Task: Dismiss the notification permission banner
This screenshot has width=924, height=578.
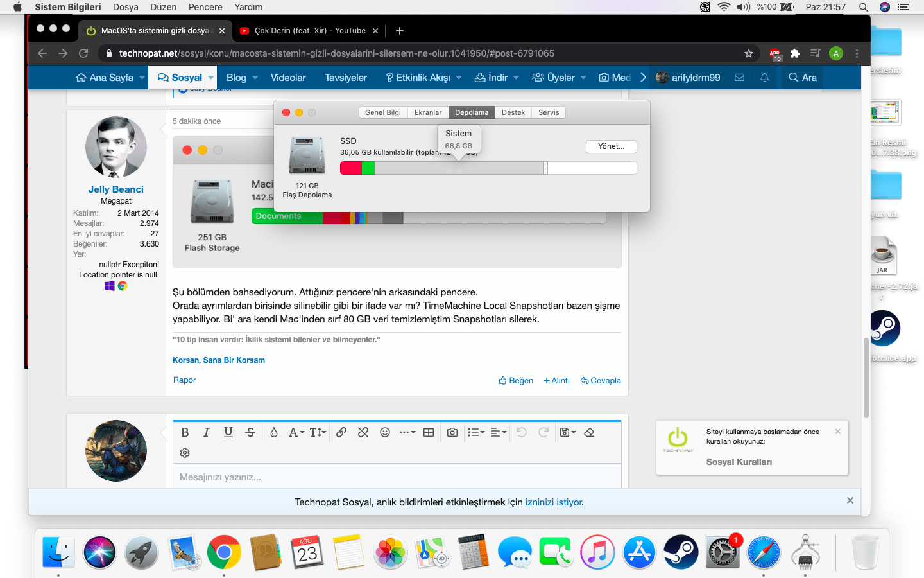Action: pos(850,500)
